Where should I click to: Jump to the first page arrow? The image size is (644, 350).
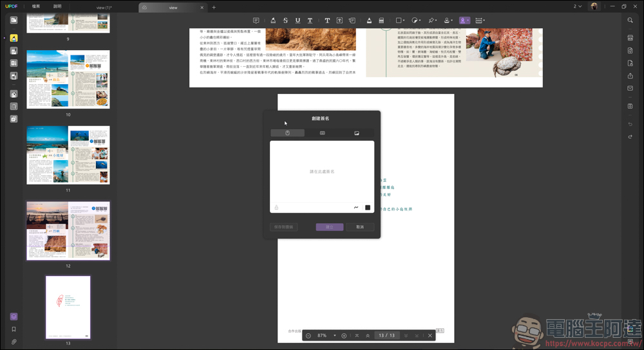(357, 336)
